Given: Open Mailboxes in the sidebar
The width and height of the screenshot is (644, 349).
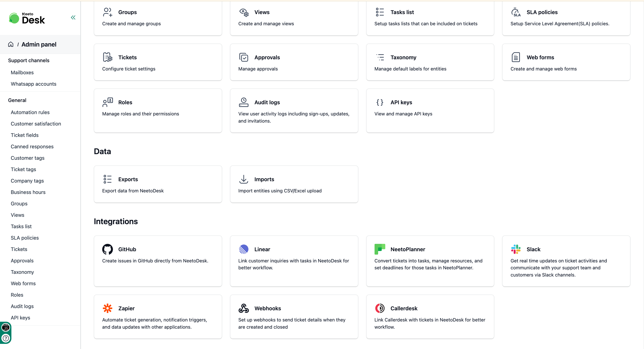Looking at the screenshot, I should [x=22, y=72].
